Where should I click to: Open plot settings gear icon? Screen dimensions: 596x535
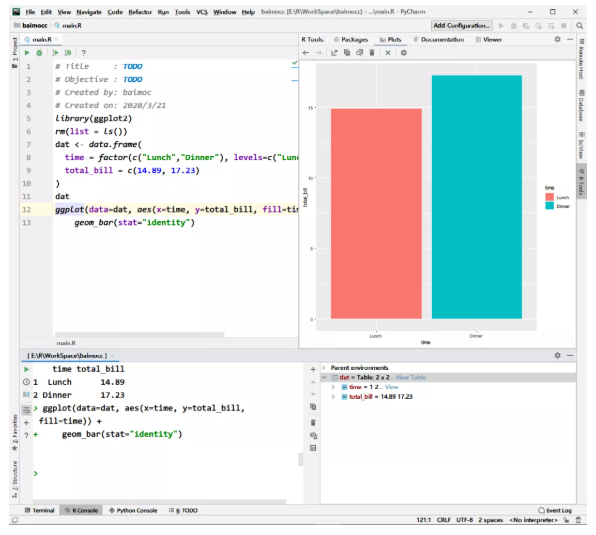[x=404, y=53]
